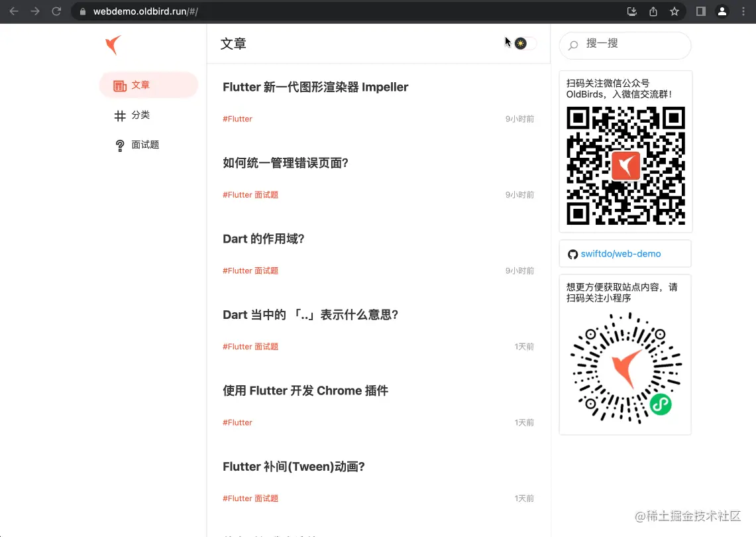Image resolution: width=756 pixels, height=537 pixels.
Task: Click the lock site security icon
Action: pos(82,11)
